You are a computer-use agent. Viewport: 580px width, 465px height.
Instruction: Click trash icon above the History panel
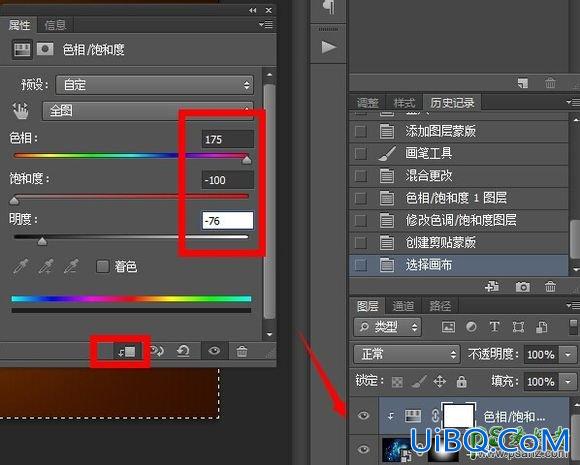550,83
